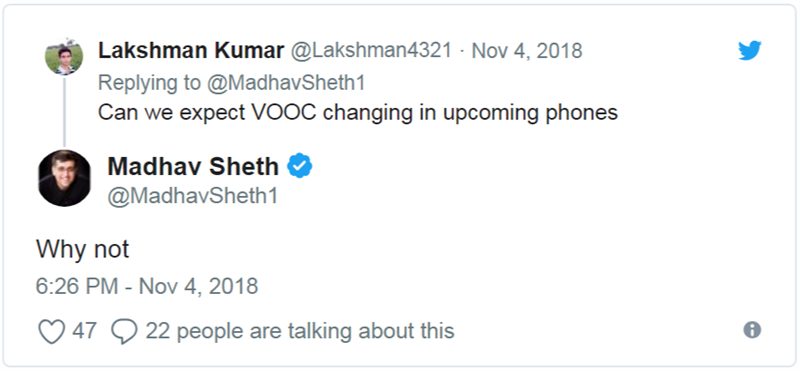Open the Nov 4, 2018 date link
The image size is (800, 371).
coord(527,51)
